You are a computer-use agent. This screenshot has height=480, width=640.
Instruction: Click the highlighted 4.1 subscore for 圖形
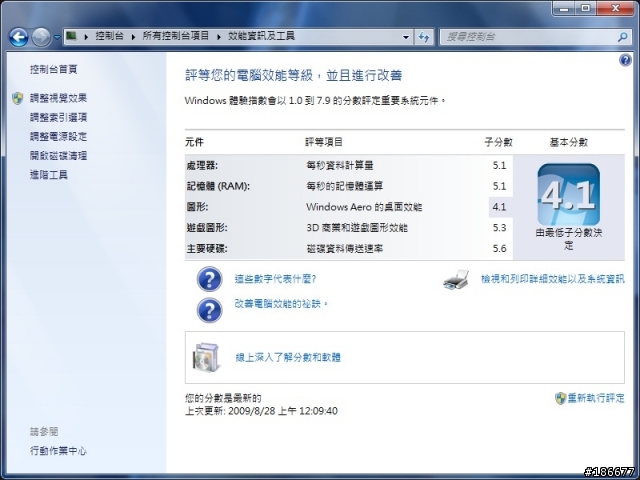tap(499, 207)
